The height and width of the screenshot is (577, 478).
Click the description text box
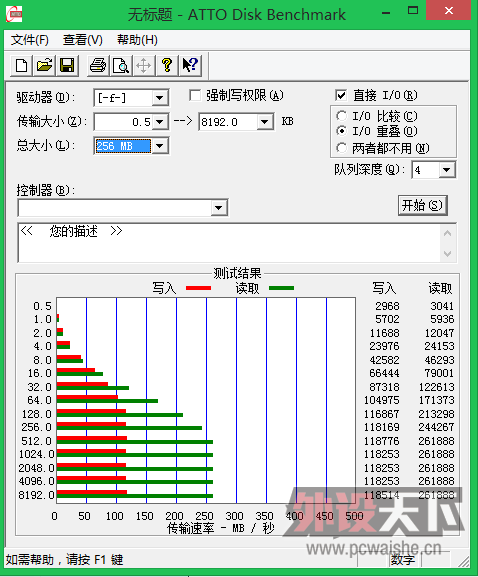[229, 243]
